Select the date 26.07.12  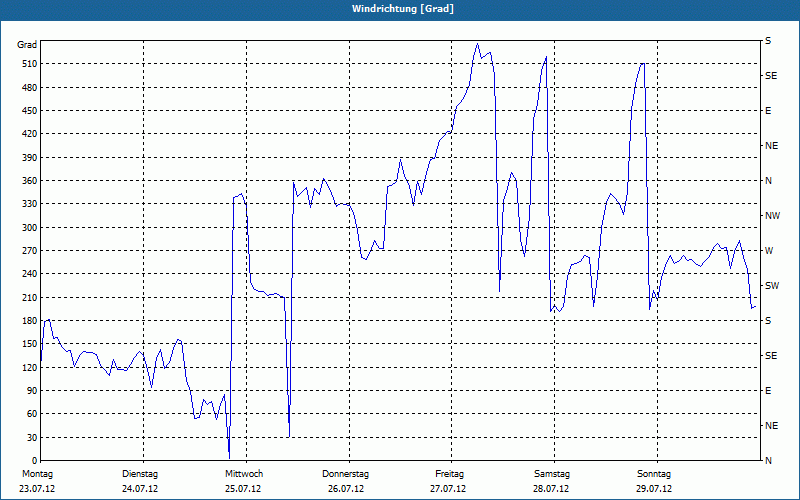(x=346, y=489)
